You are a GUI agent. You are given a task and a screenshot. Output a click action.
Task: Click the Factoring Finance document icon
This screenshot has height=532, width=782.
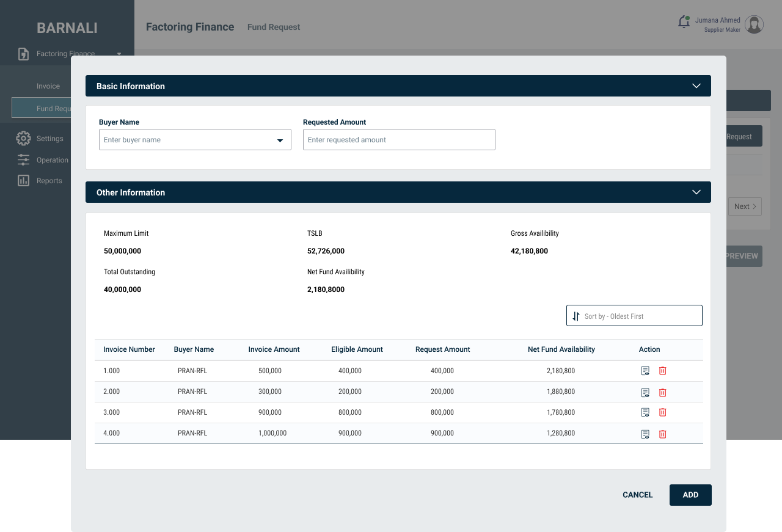pyautogui.click(x=23, y=54)
